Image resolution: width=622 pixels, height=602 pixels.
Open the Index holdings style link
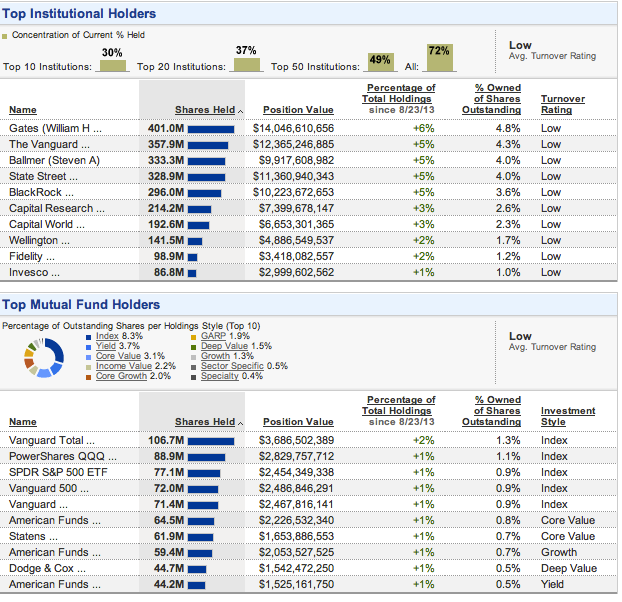coord(107,336)
